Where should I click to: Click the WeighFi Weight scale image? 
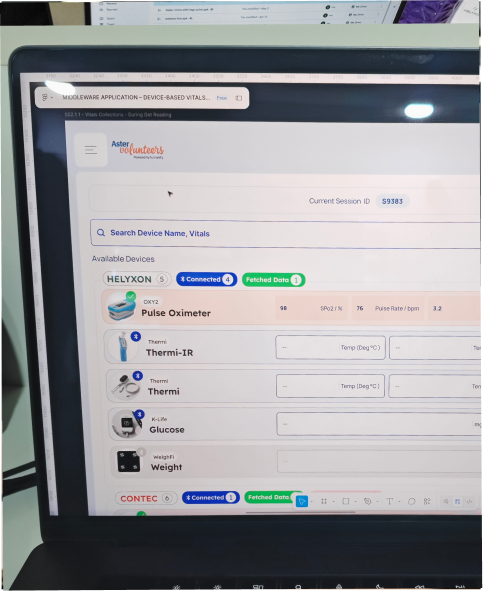click(129, 461)
